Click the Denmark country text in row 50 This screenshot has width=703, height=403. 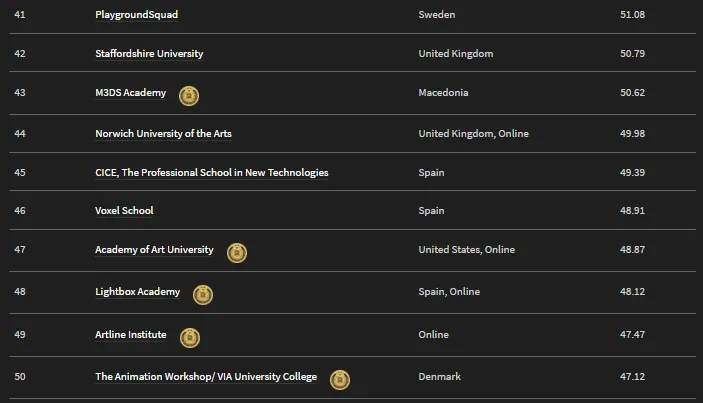439,377
